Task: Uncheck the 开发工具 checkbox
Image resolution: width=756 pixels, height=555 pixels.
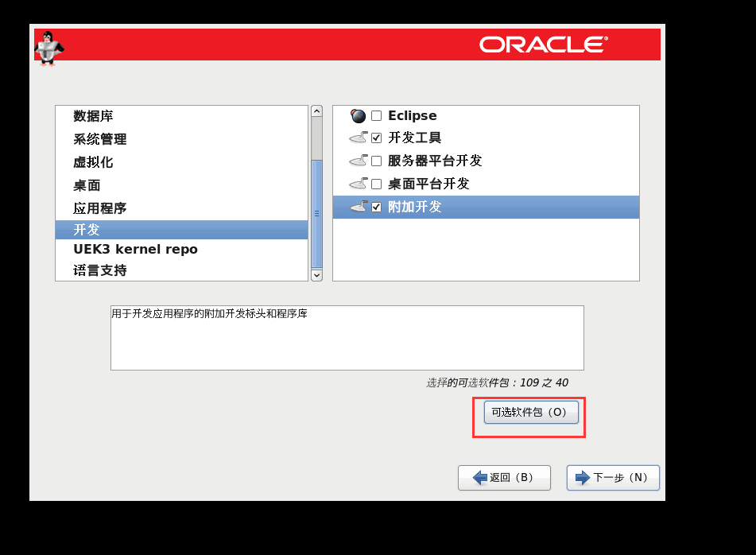Action: [x=377, y=138]
